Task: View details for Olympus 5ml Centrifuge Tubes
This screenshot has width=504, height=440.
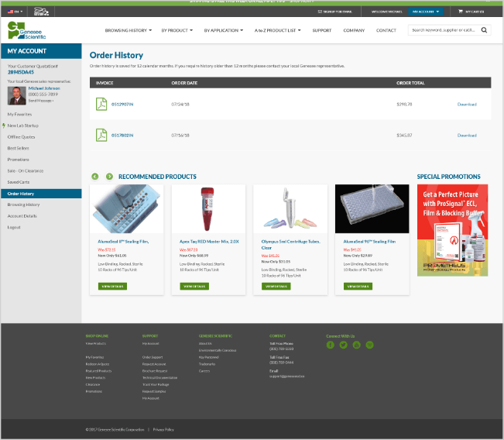Action: [276, 287]
